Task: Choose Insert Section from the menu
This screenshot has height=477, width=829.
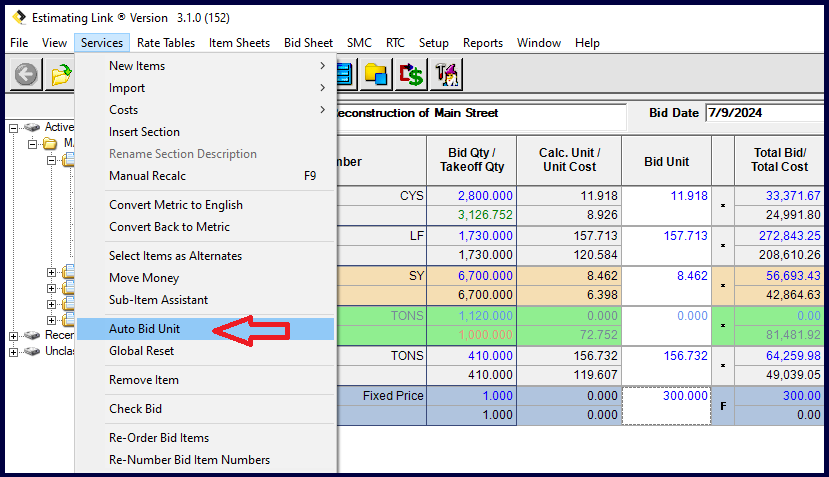Action: coord(206,132)
